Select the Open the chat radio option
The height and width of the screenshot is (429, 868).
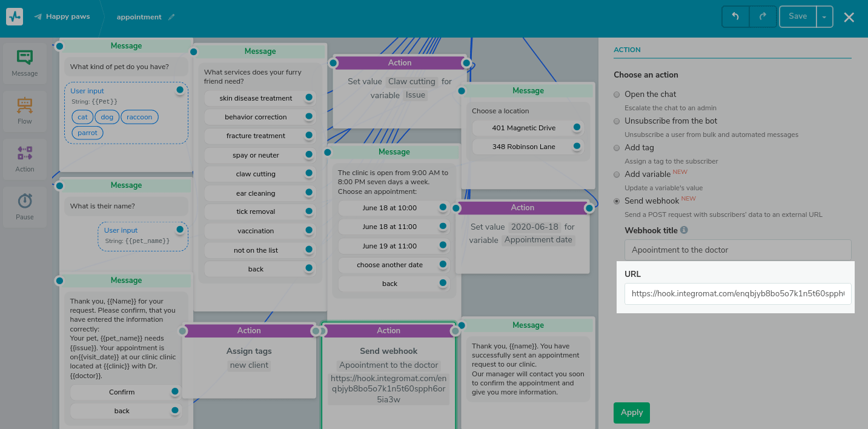point(617,95)
